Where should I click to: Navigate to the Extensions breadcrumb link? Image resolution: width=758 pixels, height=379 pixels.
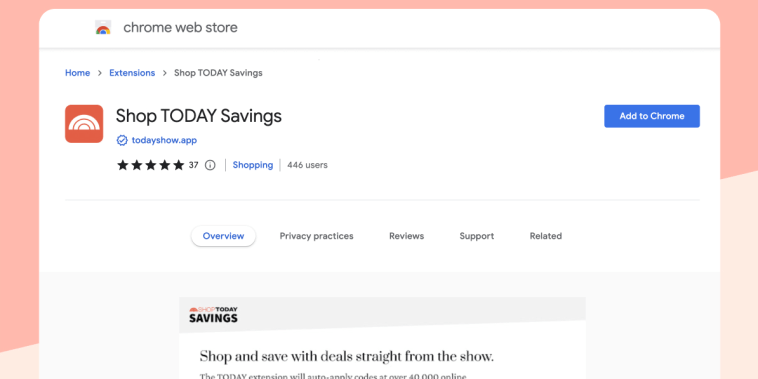click(x=132, y=73)
